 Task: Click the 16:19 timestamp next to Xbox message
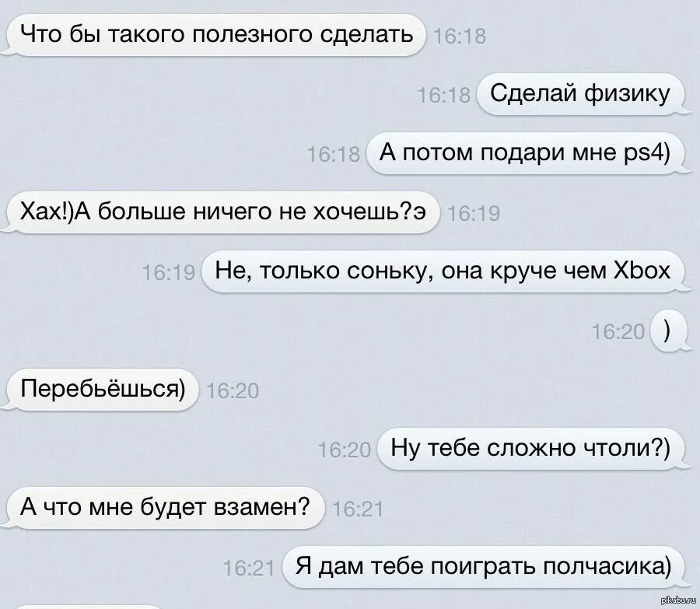[x=169, y=272]
